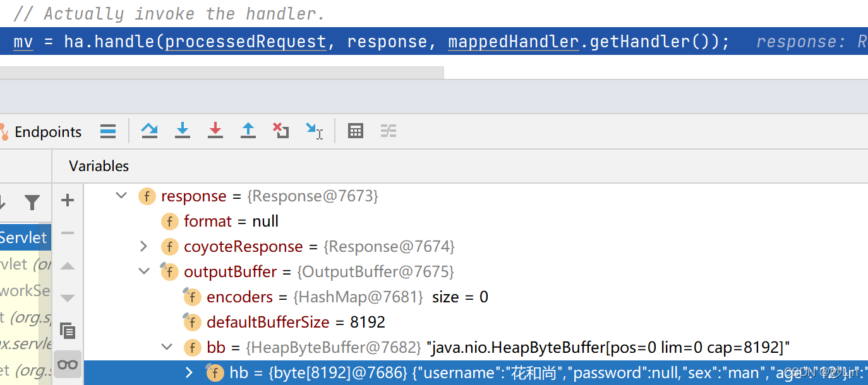This screenshot has width=868, height=385.
Task: Expand the coyoteResponse node
Action: (x=143, y=246)
